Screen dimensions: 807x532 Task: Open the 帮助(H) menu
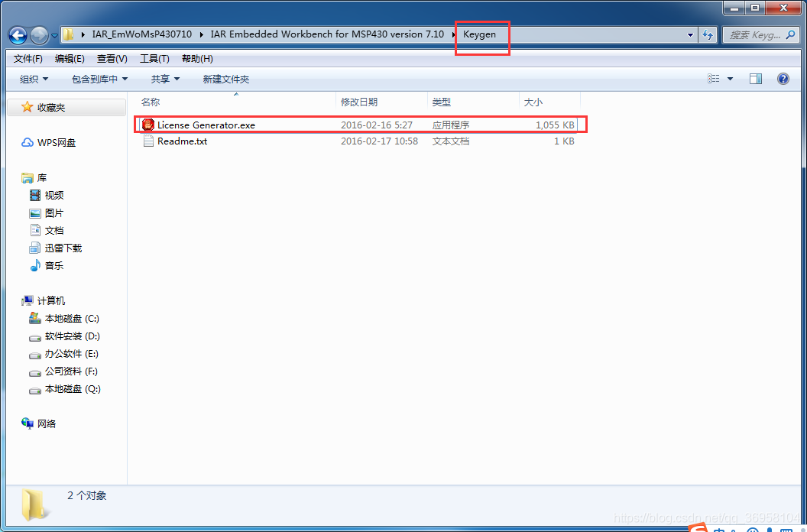pos(197,59)
